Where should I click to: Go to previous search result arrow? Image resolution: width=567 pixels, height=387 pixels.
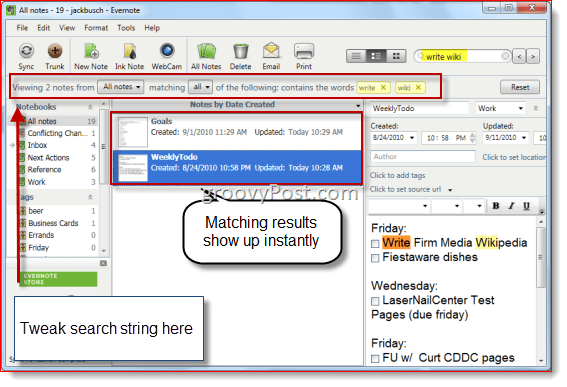[519, 56]
